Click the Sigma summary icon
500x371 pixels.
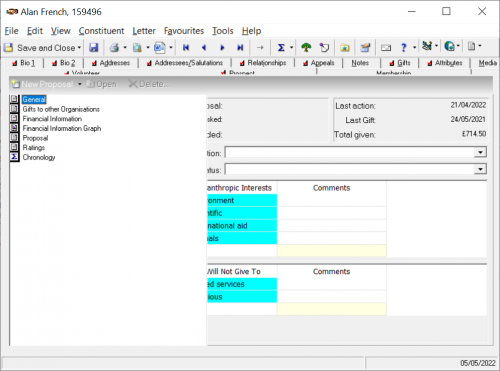pos(281,48)
